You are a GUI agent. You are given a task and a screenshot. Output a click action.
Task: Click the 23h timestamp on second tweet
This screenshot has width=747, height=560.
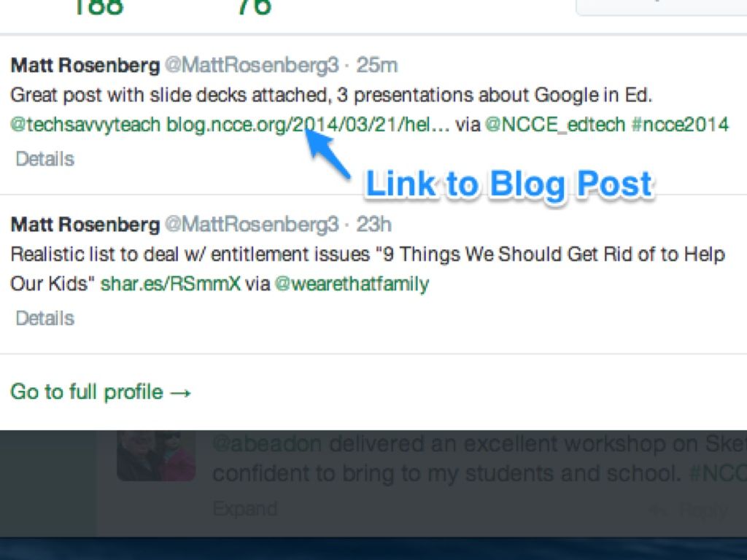point(374,224)
